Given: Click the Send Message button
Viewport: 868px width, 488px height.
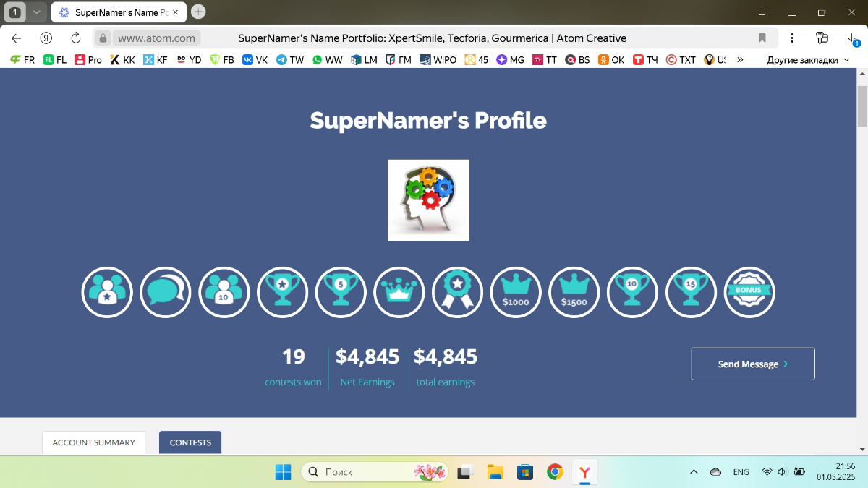Looking at the screenshot, I should coord(752,364).
